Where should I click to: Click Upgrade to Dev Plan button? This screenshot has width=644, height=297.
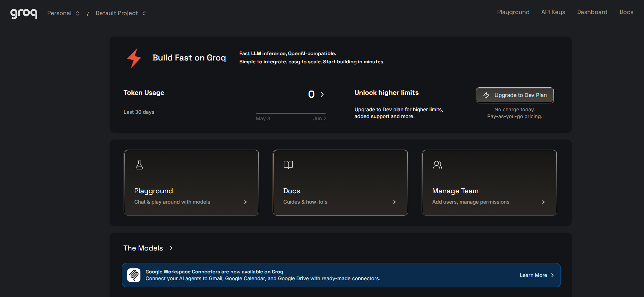pos(515,95)
